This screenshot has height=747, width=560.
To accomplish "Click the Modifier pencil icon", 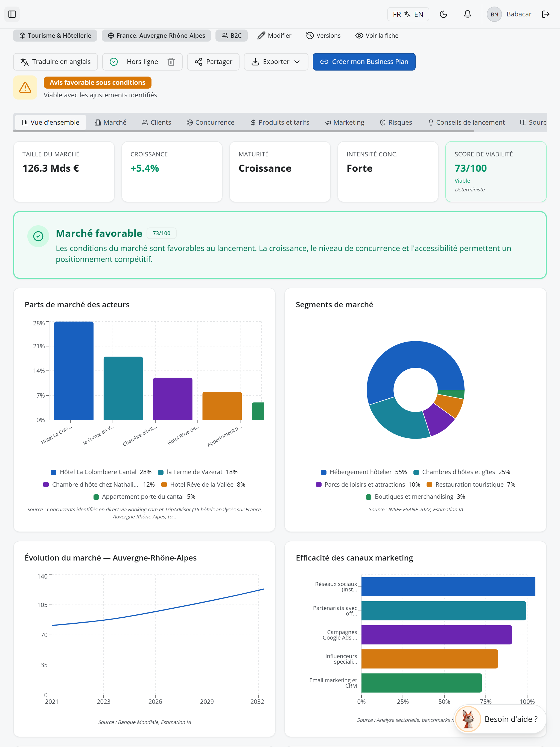I will [261, 36].
